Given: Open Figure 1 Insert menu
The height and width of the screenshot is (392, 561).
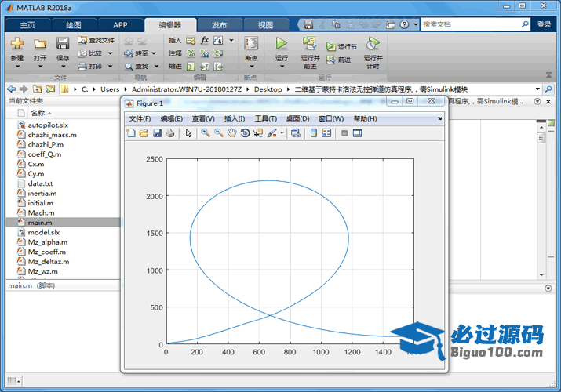Looking at the screenshot, I should click(235, 118).
